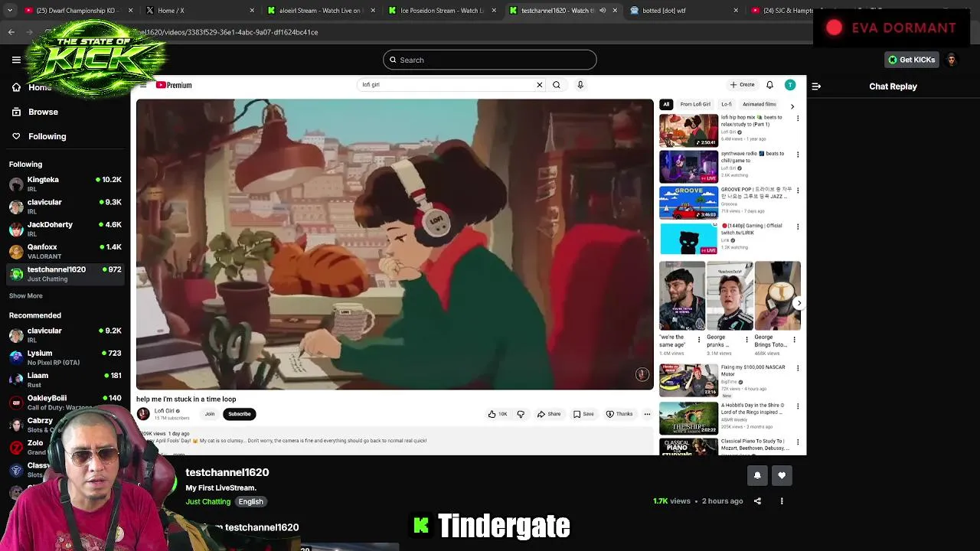
Task: Clear the lofi girl search text
Action: click(539, 85)
